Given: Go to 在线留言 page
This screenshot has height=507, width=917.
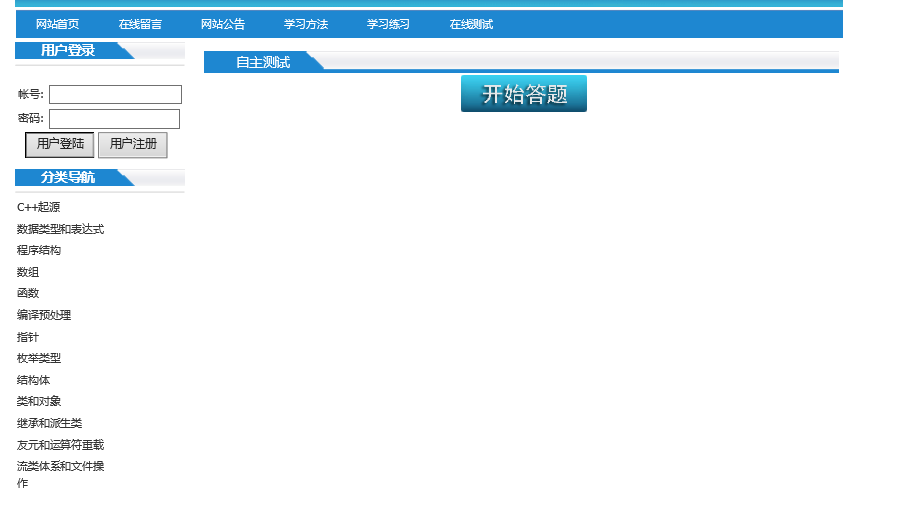Looking at the screenshot, I should [x=140, y=25].
